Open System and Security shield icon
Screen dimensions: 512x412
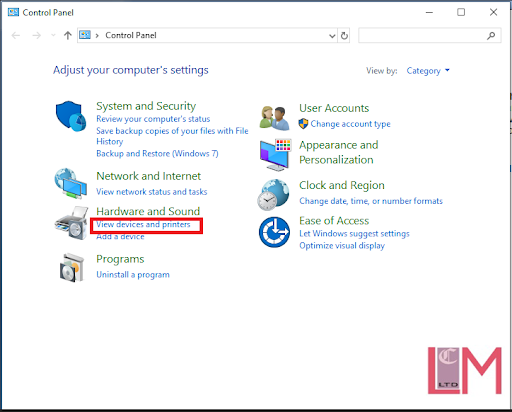pos(71,116)
